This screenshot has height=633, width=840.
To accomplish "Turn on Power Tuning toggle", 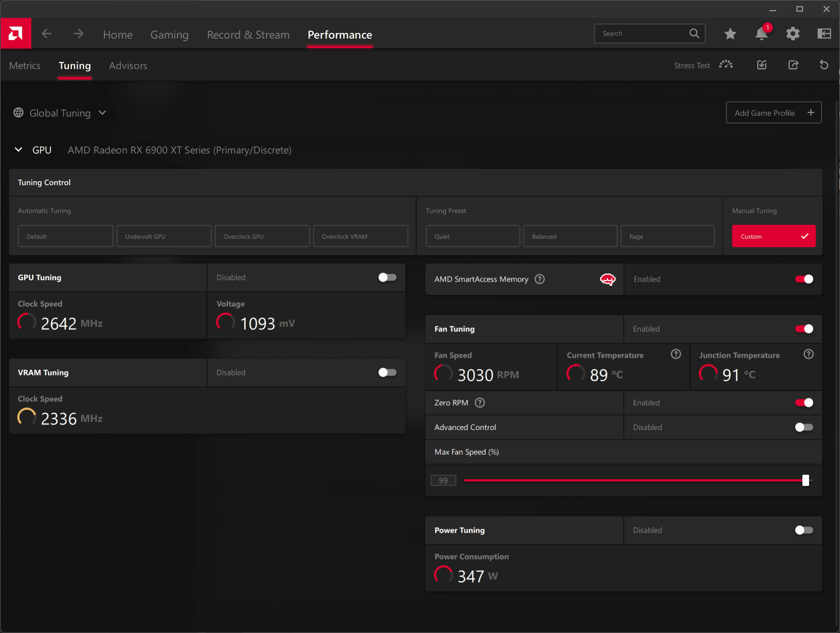I will 803,530.
